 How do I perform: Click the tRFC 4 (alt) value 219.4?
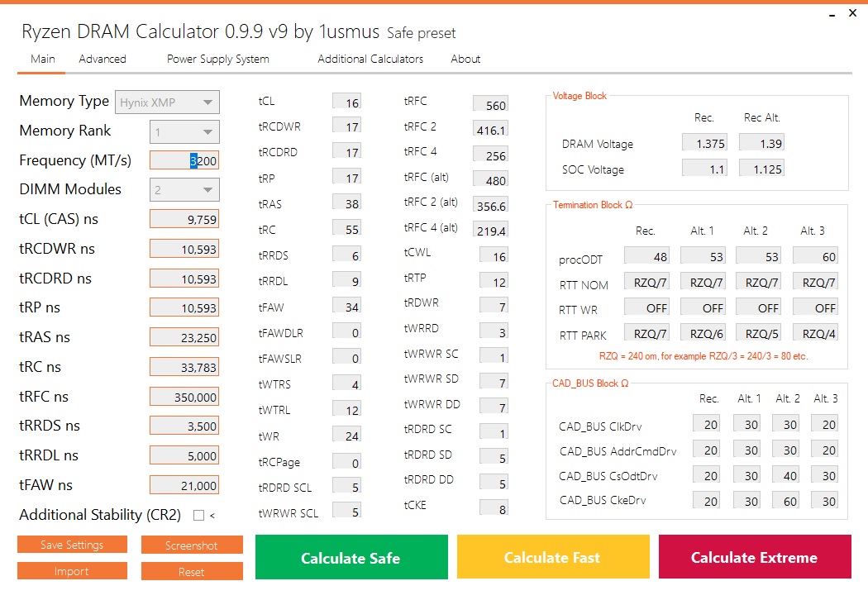tap(490, 231)
